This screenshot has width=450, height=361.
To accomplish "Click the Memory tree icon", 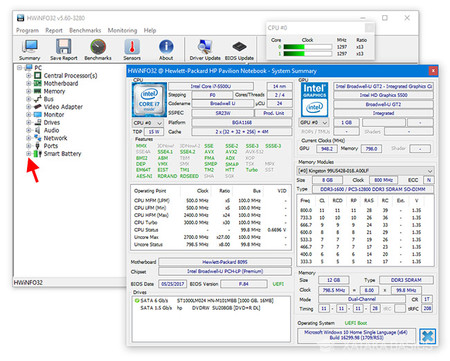I will point(38,91).
